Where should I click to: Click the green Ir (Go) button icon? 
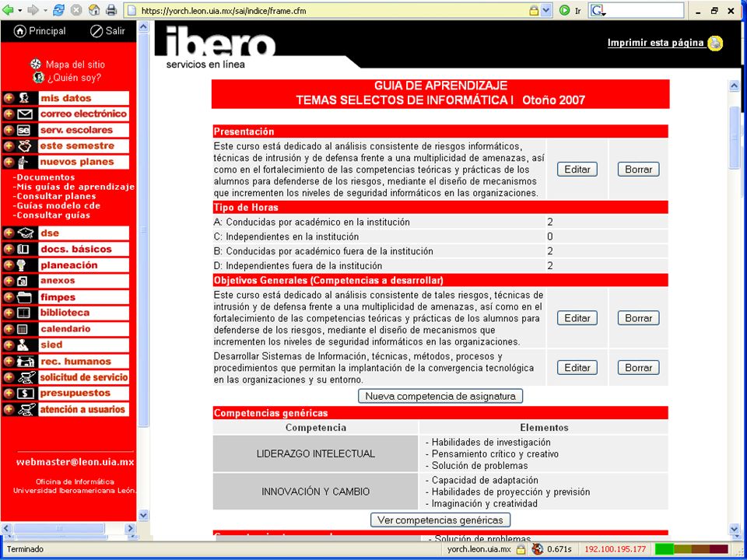point(565,10)
